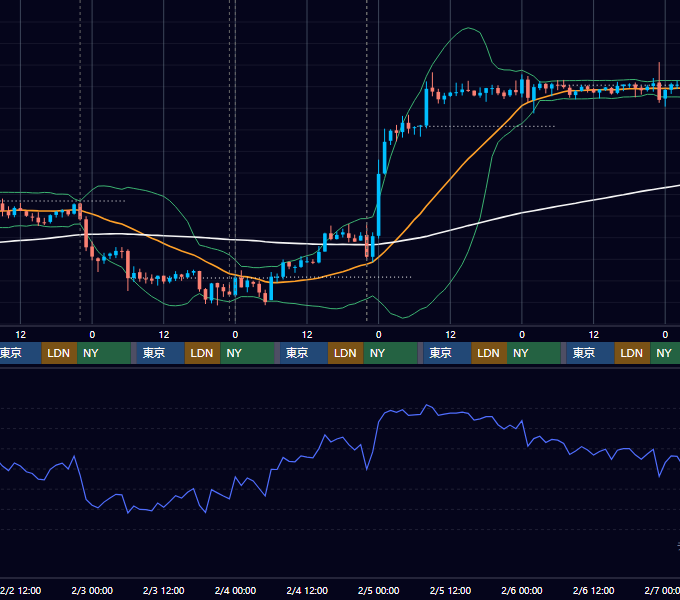Click the 2/5 00:00 date label
Image resolution: width=680 pixels, height=600 pixels.
(x=379, y=590)
